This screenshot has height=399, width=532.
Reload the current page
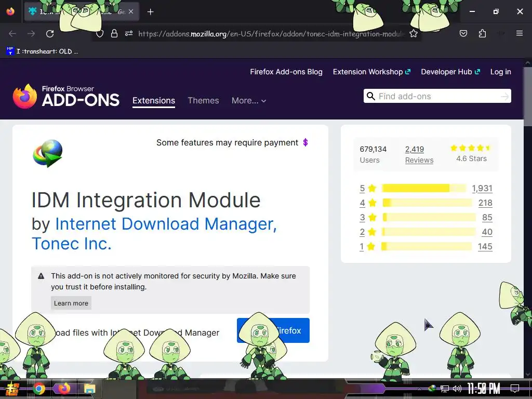click(50, 34)
